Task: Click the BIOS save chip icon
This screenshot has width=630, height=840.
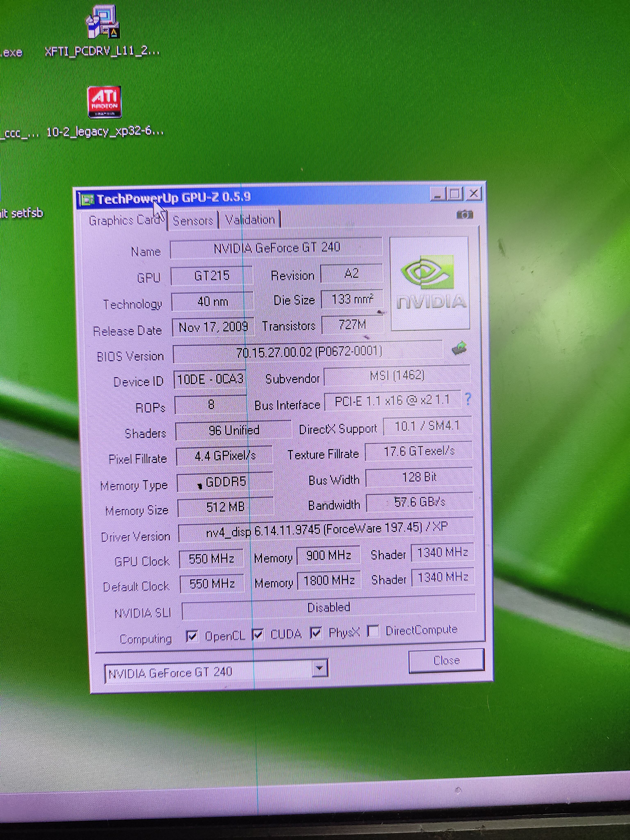Action: [460, 348]
